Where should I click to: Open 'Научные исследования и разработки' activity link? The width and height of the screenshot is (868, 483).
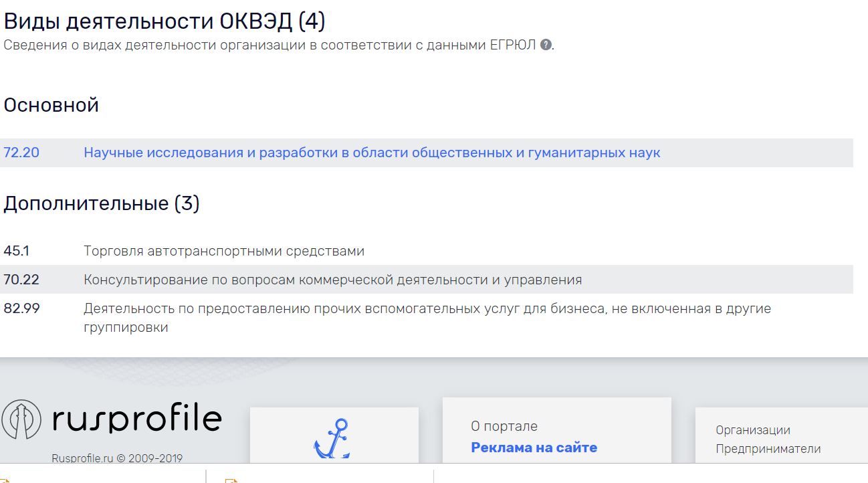[371, 153]
